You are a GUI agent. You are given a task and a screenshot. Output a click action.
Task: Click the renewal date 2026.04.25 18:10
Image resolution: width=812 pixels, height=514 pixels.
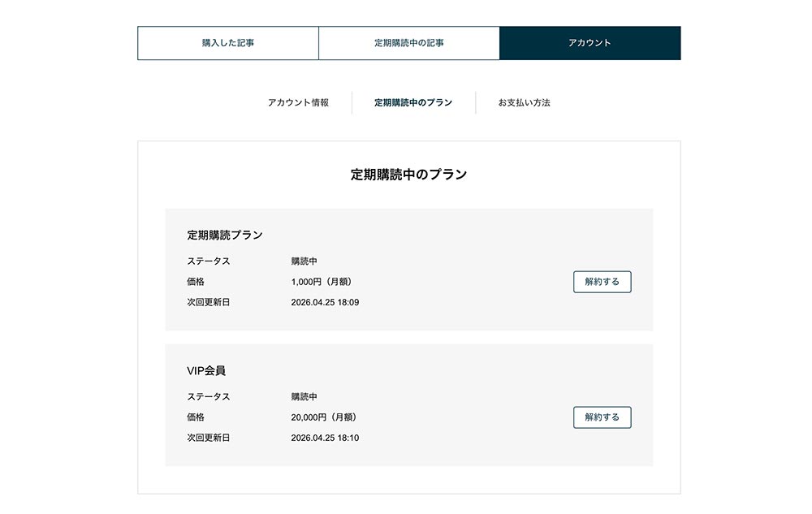click(x=325, y=438)
